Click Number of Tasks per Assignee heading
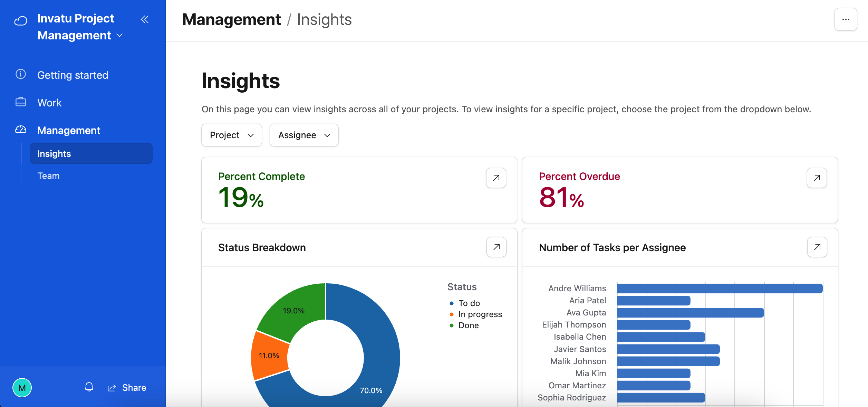Viewport: 868px width, 407px height. pyautogui.click(x=612, y=247)
